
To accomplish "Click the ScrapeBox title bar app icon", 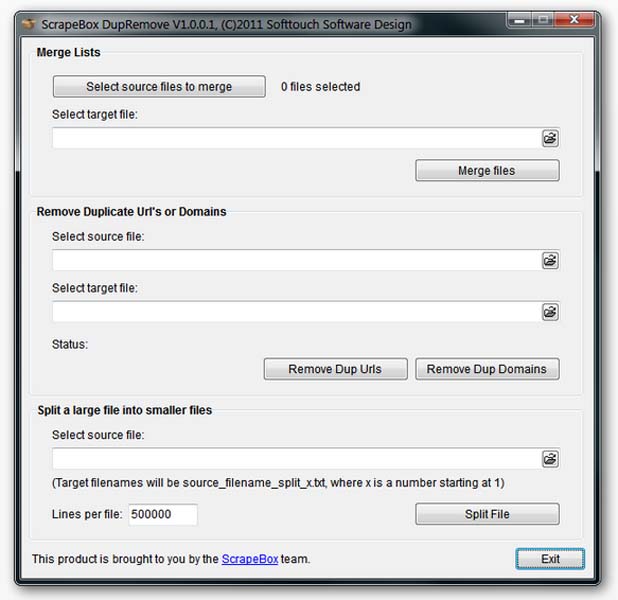I will (29, 24).
